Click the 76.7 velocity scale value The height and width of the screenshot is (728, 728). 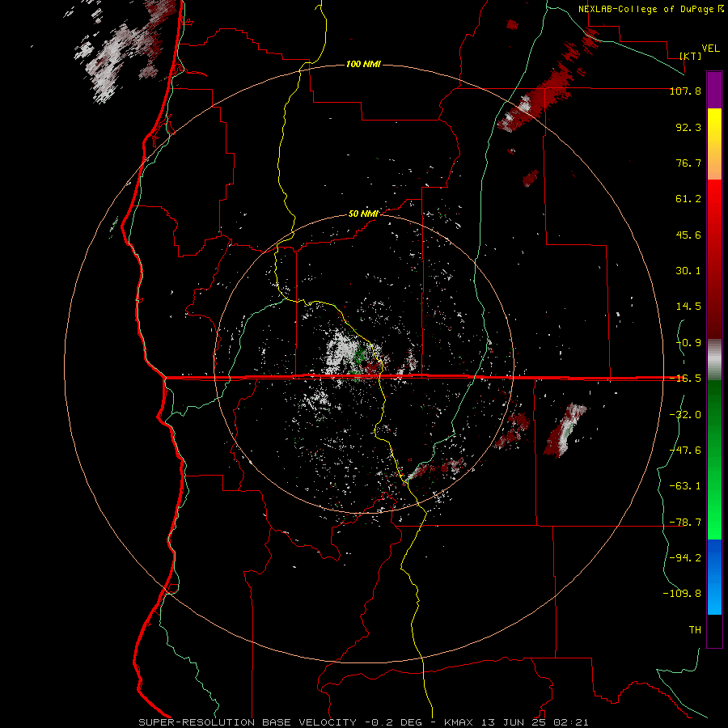(688, 163)
